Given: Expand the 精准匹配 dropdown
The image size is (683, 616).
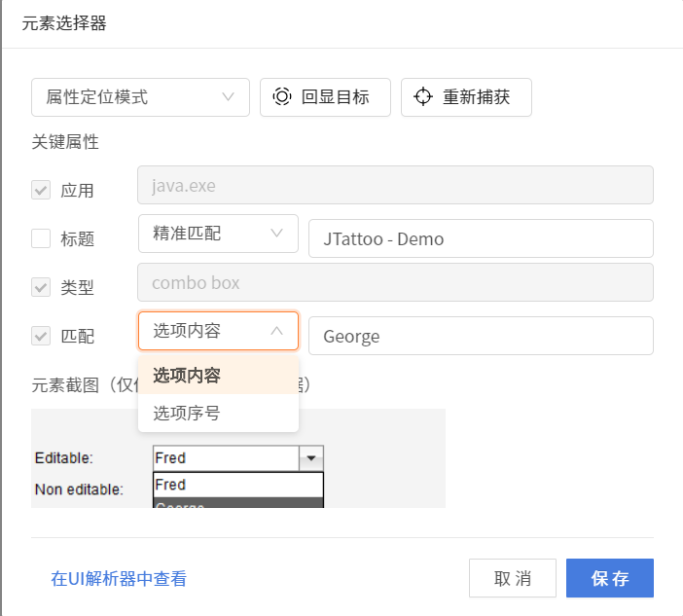Looking at the screenshot, I should point(218,234).
